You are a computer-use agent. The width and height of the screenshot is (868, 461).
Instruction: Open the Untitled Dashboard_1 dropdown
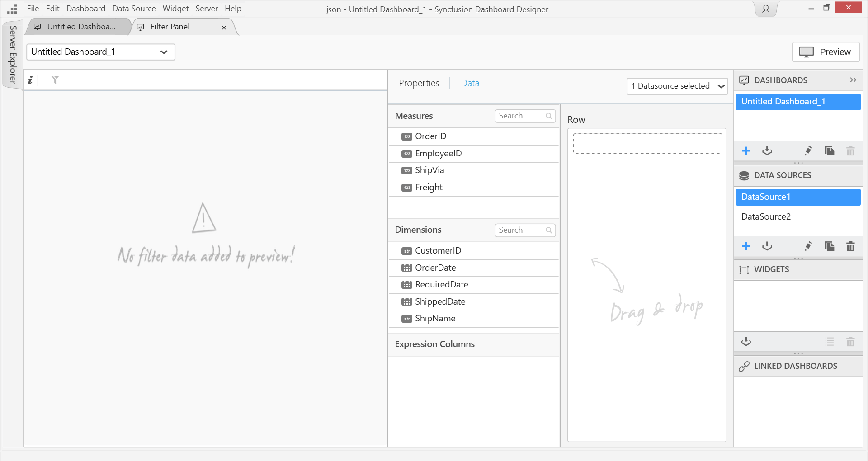[x=100, y=52]
